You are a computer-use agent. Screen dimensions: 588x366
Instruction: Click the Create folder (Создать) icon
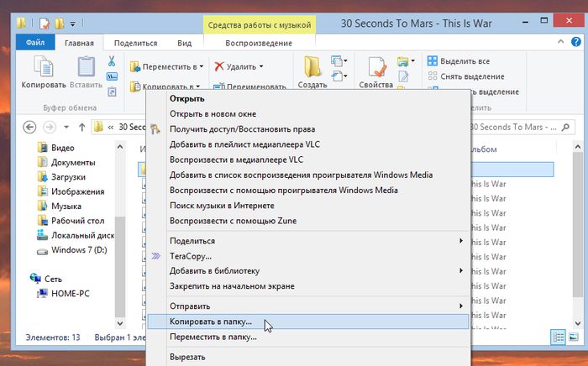tap(312, 67)
